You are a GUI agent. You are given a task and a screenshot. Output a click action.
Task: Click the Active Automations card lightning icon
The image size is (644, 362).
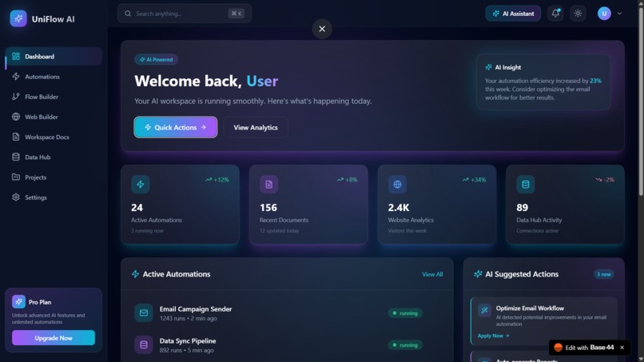click(x=141, y=184)
